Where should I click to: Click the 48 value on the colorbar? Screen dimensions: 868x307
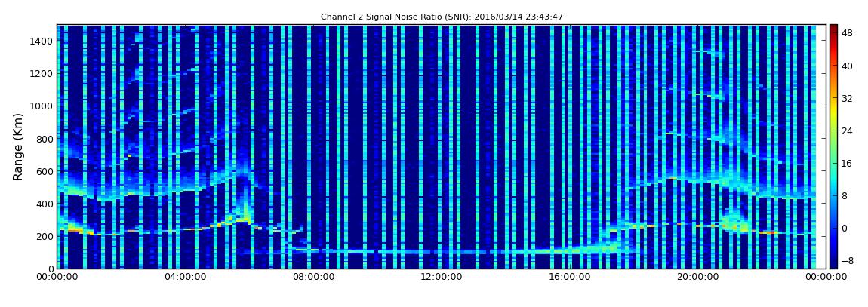tap(847, 33)
